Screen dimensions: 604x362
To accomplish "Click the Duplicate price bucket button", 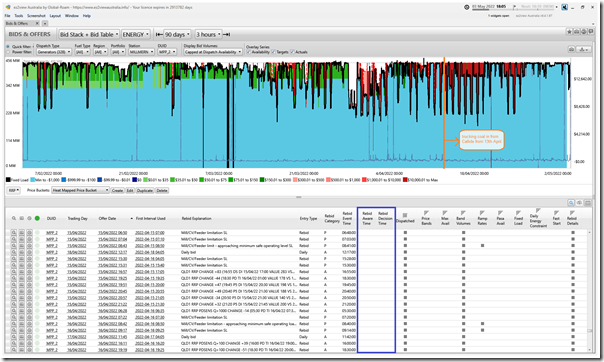I will click(x=145, y=190).
